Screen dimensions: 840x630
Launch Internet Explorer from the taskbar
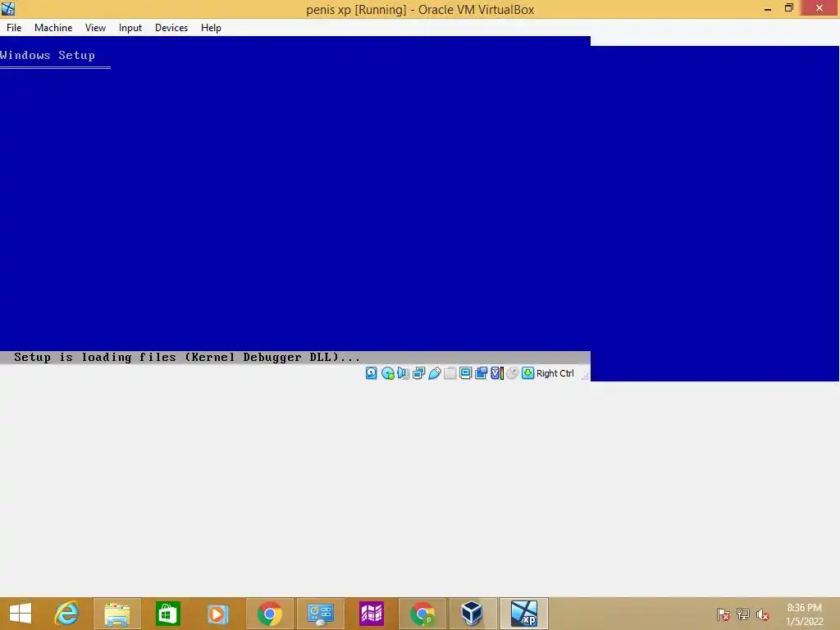pos(66,614)
